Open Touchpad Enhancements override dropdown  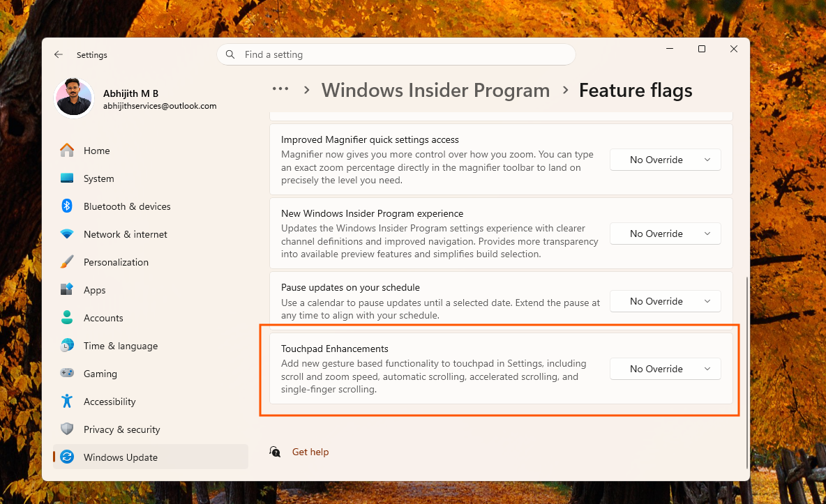pyautogui.click(x=666, y=369)
